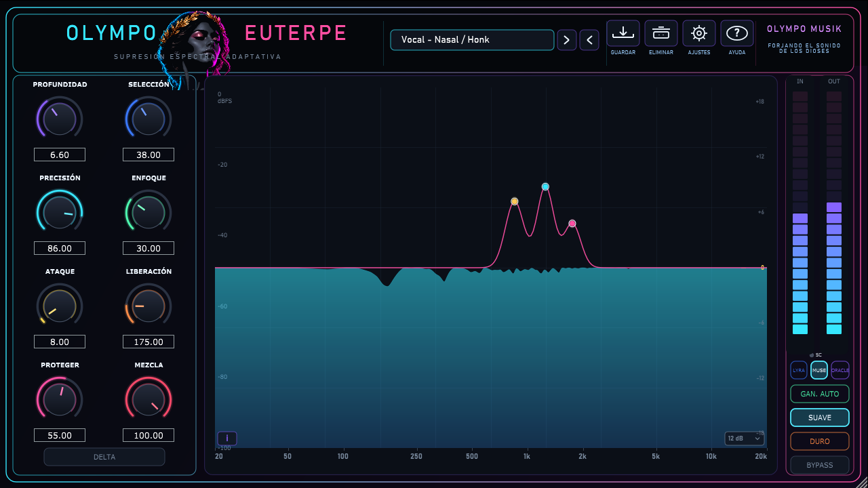The height and width of the screenshot is (488, 868).
Task: Click the Selección value field 38.00
Action: (x=149, y=155)
